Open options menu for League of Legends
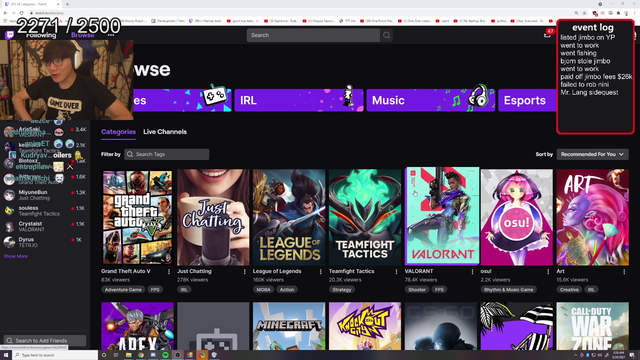This screenshot has height=360, width=640. coord(320,271)
